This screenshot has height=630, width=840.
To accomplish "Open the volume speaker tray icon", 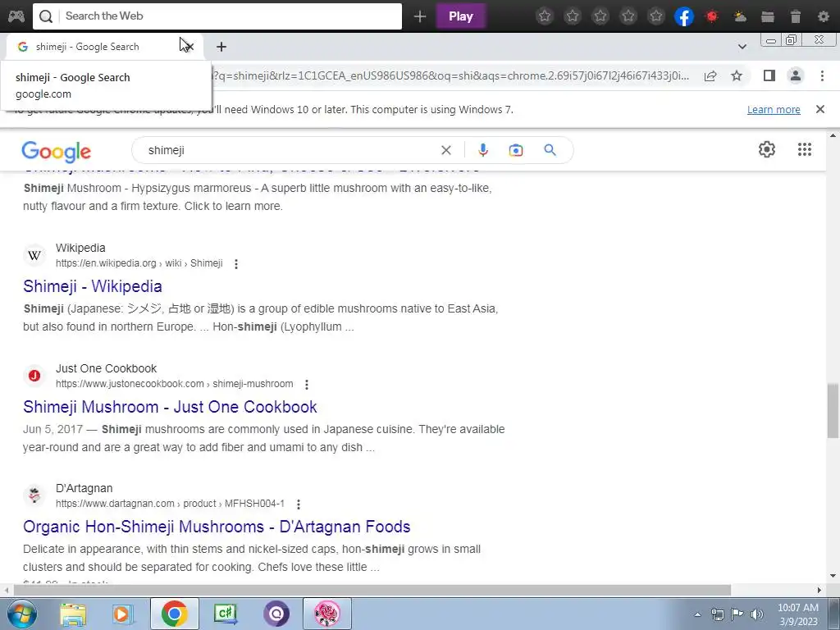I will (756, 614).
